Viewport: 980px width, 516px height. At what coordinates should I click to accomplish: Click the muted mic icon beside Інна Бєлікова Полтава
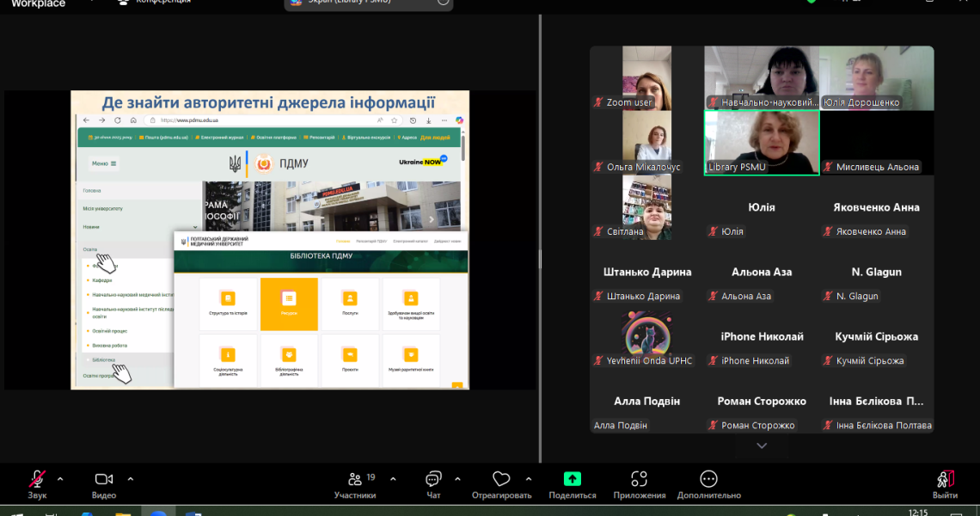tap(828, 426)
